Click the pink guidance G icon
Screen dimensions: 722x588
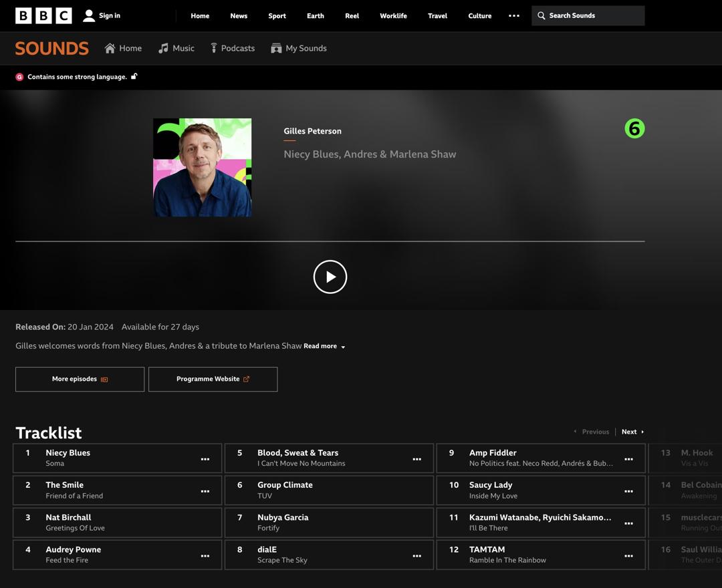[19, 77]
